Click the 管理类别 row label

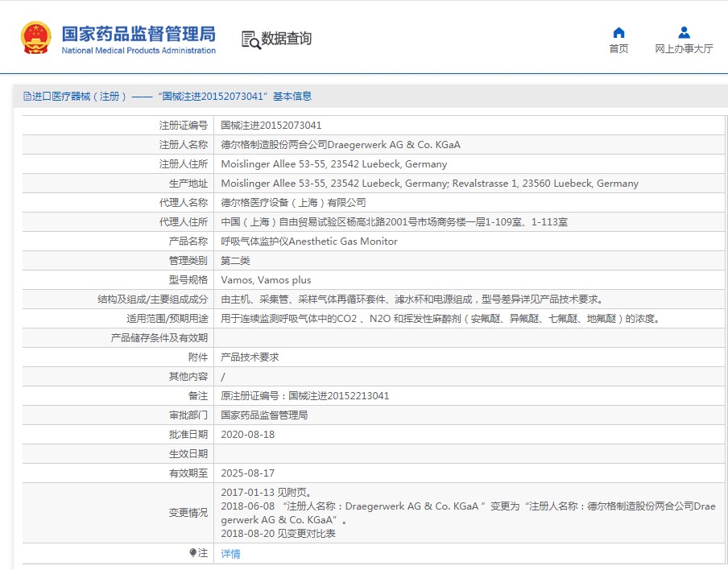(x=188, y=261)
